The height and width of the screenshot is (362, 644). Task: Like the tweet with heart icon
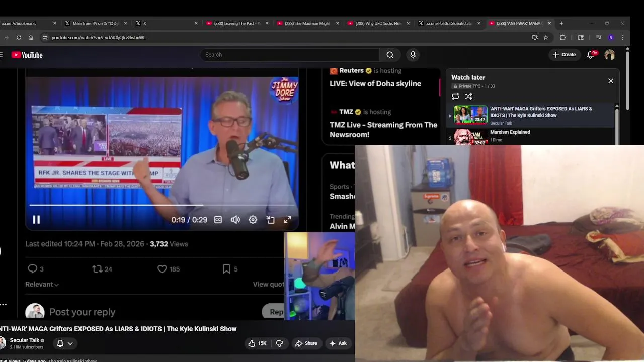162,269
